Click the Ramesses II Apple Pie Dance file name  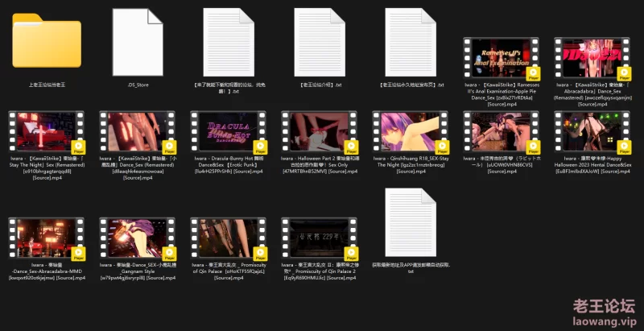(x=501, y=94)
